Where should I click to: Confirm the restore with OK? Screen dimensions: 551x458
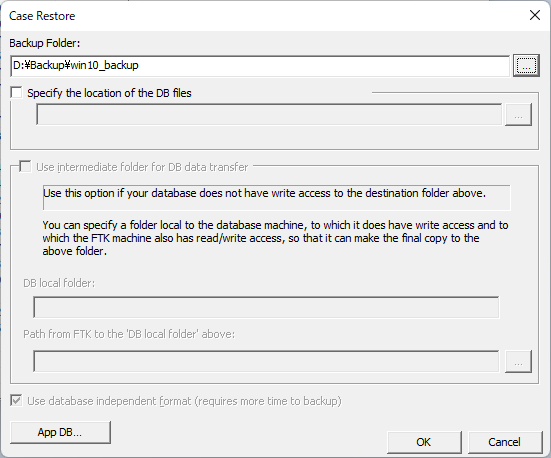[x=424, y=442]
